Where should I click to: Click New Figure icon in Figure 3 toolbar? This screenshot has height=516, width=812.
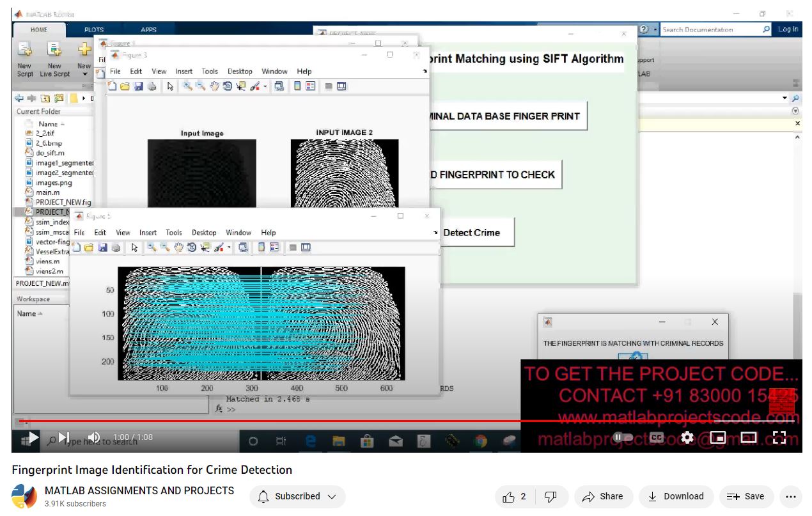tap(113, 86)
